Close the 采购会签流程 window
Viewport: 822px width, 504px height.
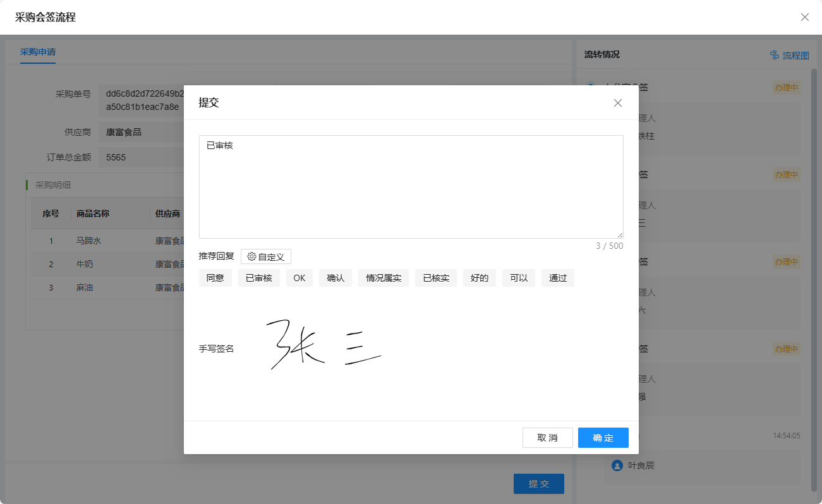(804, 17)
